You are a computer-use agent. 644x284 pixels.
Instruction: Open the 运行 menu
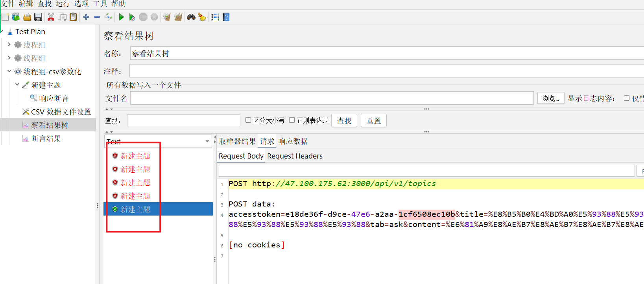[x=63, y=4]
